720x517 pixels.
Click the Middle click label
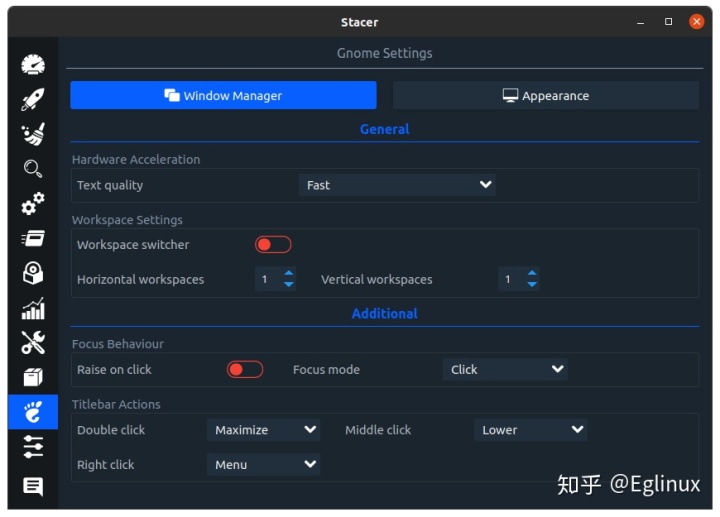378,430
